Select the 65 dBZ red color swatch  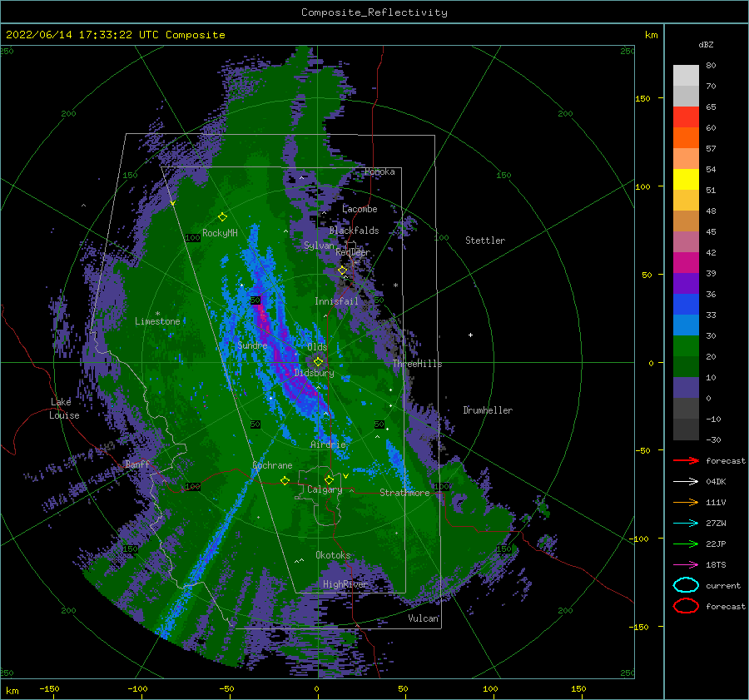click(686, 117)
